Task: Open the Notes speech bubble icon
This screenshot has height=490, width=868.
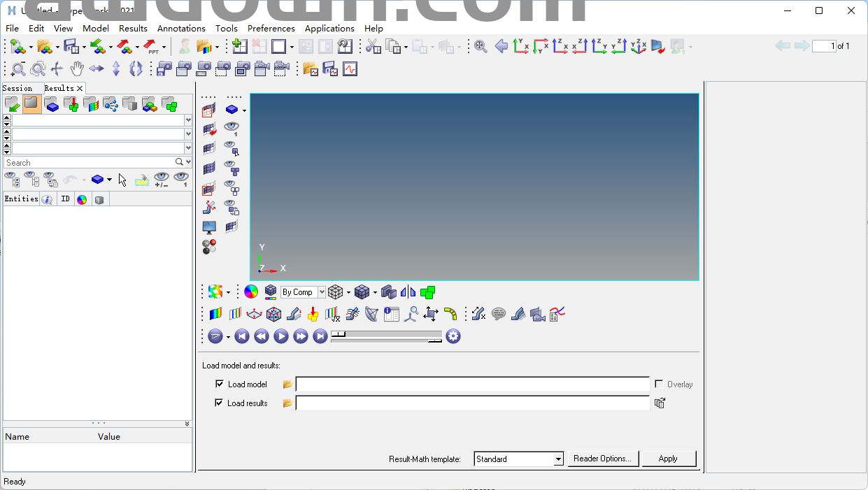Action: click(499, 315)
